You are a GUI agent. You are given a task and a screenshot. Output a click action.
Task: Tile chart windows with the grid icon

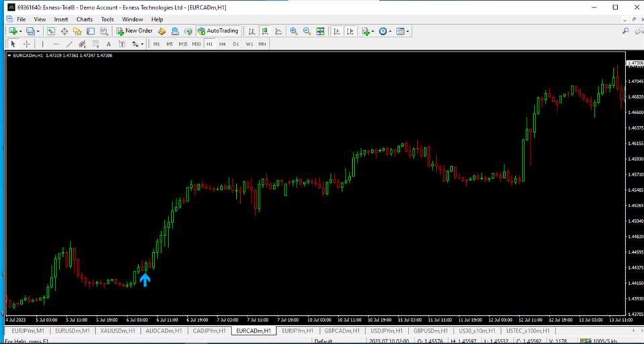pos(321,32)
